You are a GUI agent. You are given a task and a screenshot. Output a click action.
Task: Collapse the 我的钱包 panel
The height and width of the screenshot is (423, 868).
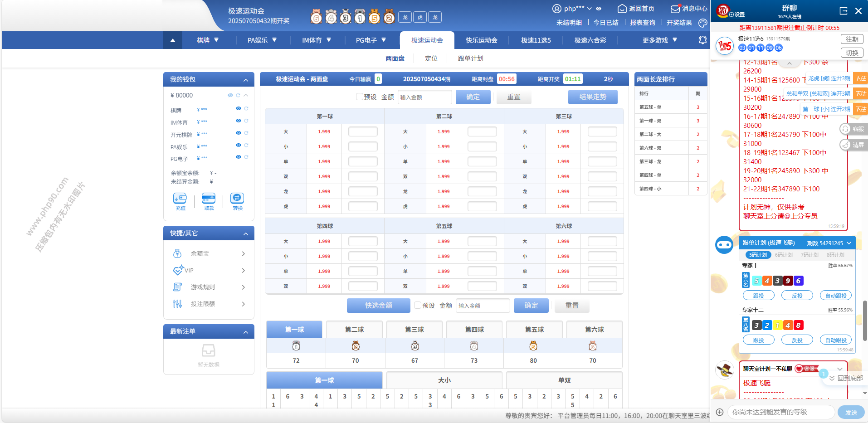[246, 80]
